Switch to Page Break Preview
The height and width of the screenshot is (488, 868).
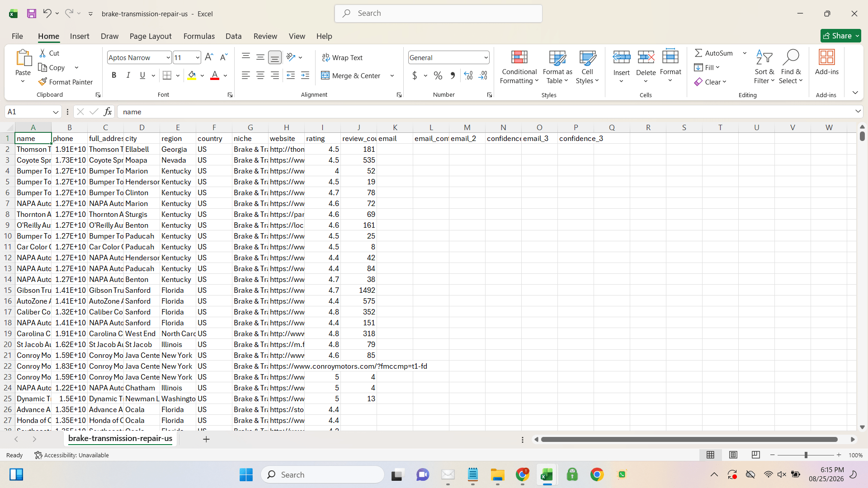coord(756,455)
